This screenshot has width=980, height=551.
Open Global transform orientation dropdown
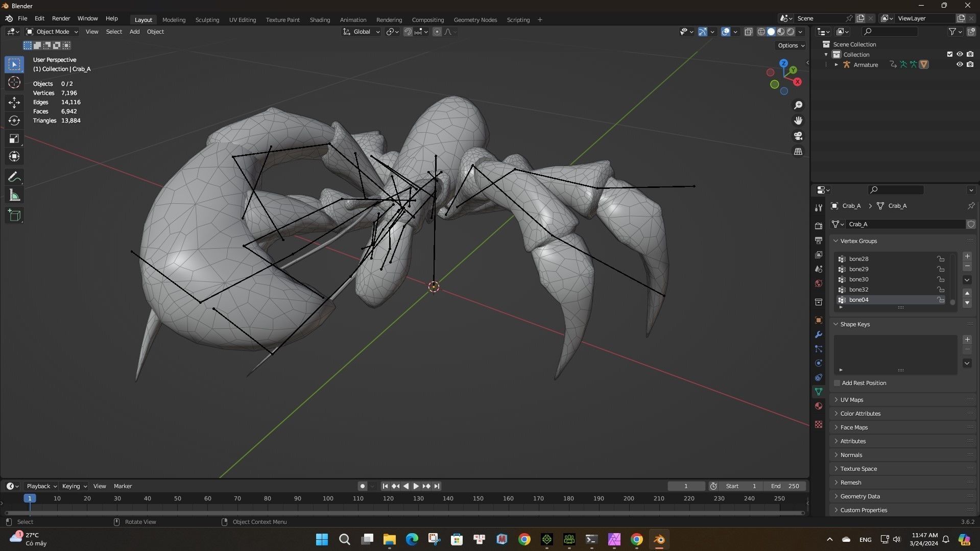click(361, 32)
